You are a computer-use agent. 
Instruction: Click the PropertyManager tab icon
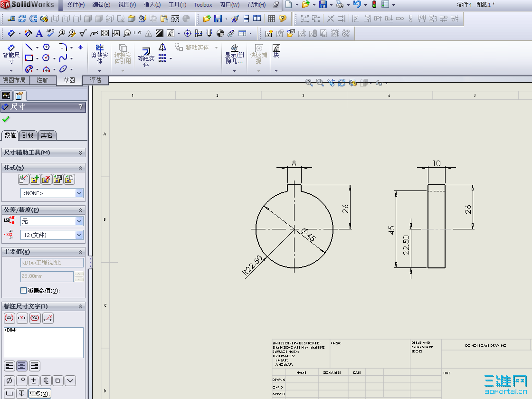[x=19, y=95]
